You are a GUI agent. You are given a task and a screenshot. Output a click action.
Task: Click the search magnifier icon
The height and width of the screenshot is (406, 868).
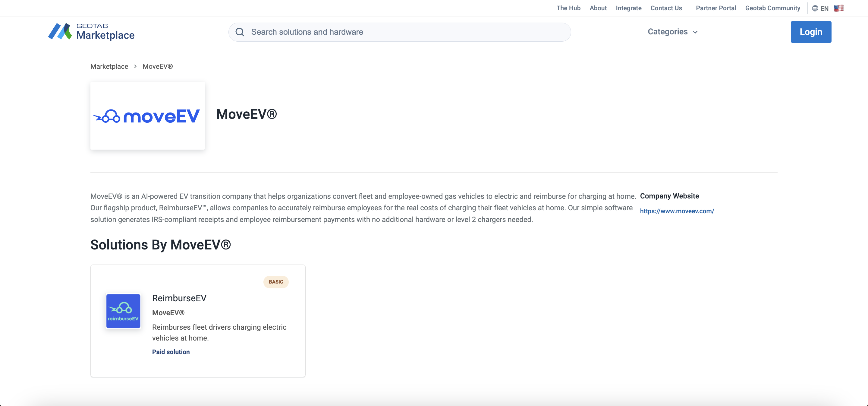(x=240, y=32)
